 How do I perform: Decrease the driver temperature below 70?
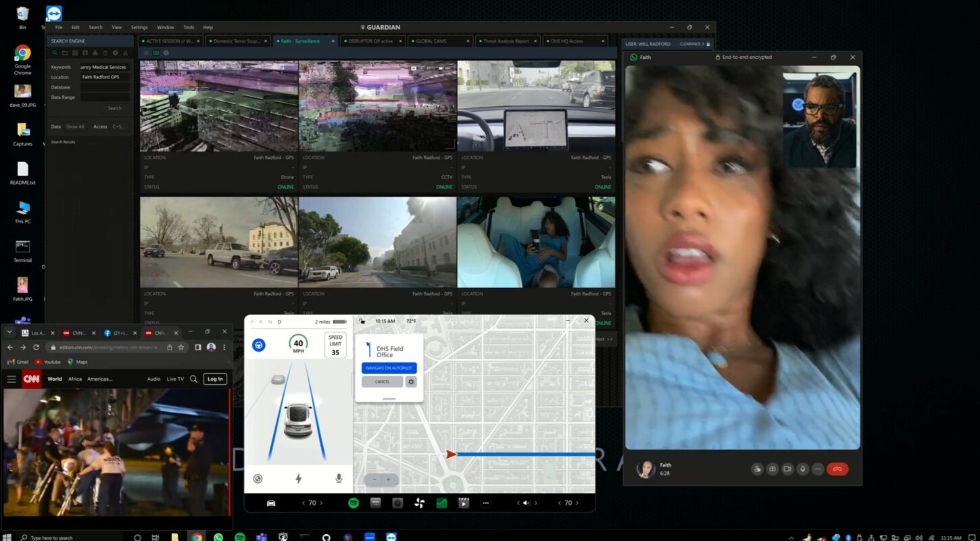click(304, 502)
